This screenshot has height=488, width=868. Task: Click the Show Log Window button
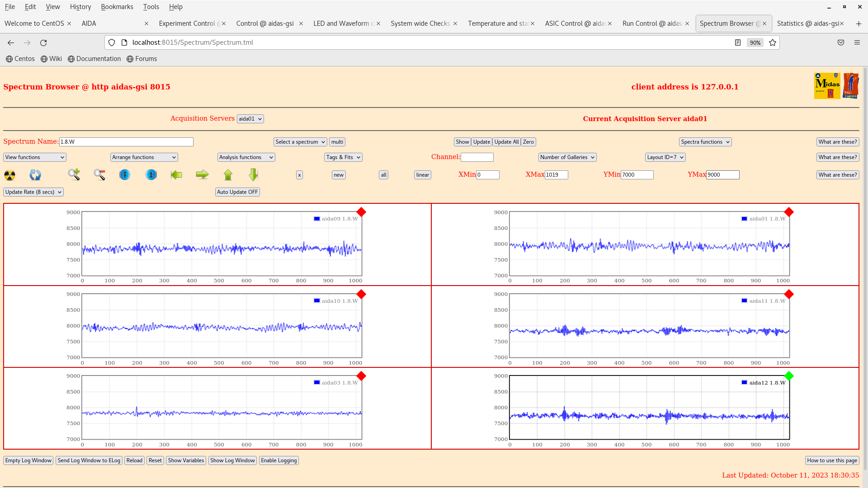coord(232,460)
